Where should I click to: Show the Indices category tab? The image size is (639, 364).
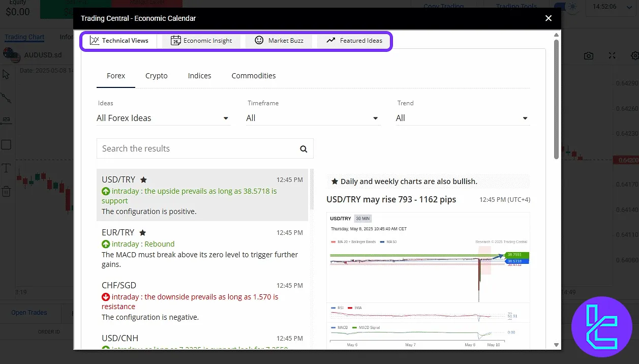point(199,76)
